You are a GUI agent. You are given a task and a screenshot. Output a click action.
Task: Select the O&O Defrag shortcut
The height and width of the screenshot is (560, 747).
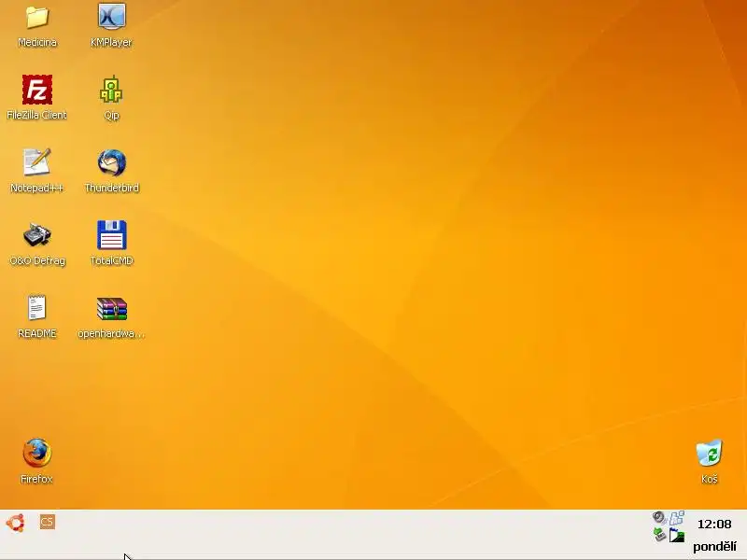coord(37,235)
